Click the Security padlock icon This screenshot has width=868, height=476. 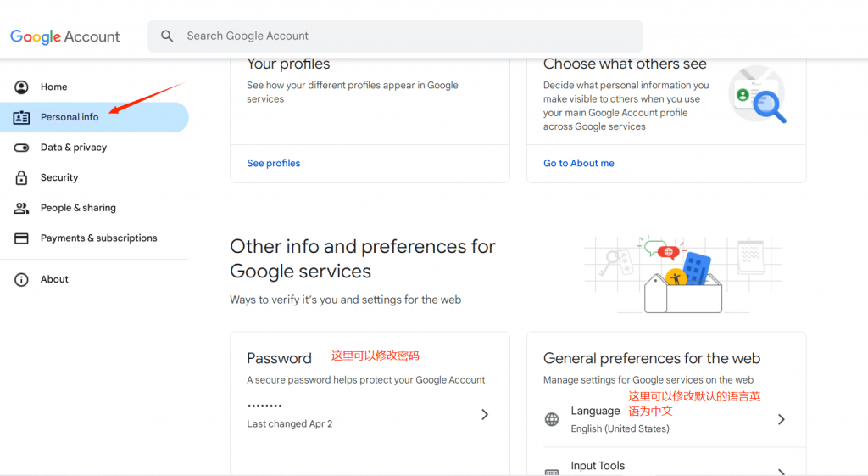click(x=21, y=177)
